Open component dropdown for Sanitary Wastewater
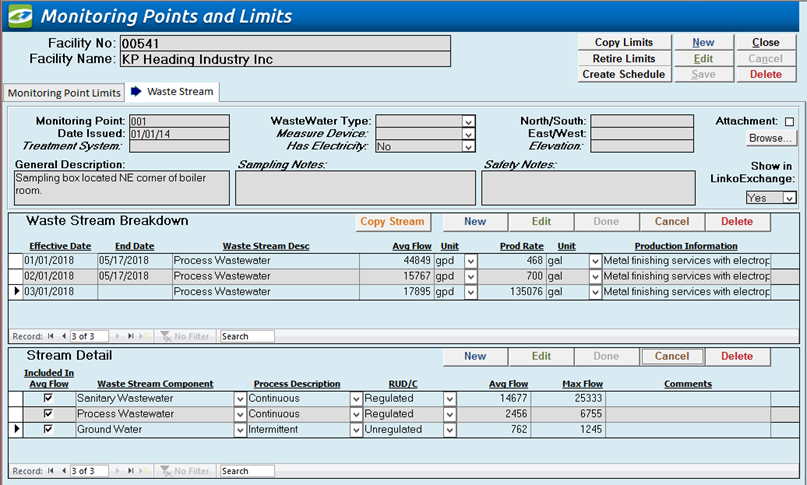This screenshot has height=485, width=807. coord(240,399)
